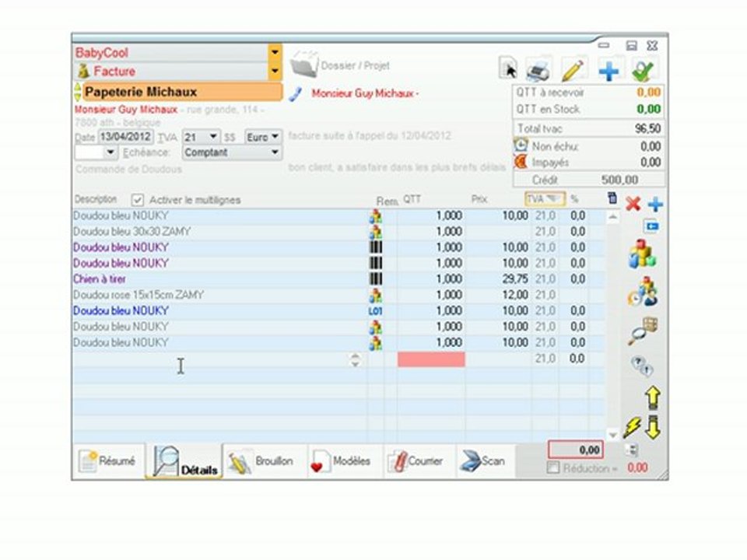Open the Facture document type dropdown

(275, 72)
